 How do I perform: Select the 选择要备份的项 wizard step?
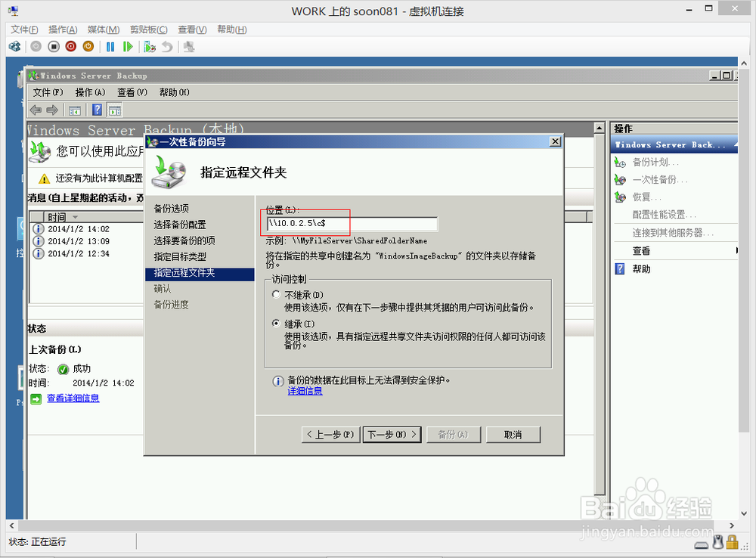pos(184,240)
